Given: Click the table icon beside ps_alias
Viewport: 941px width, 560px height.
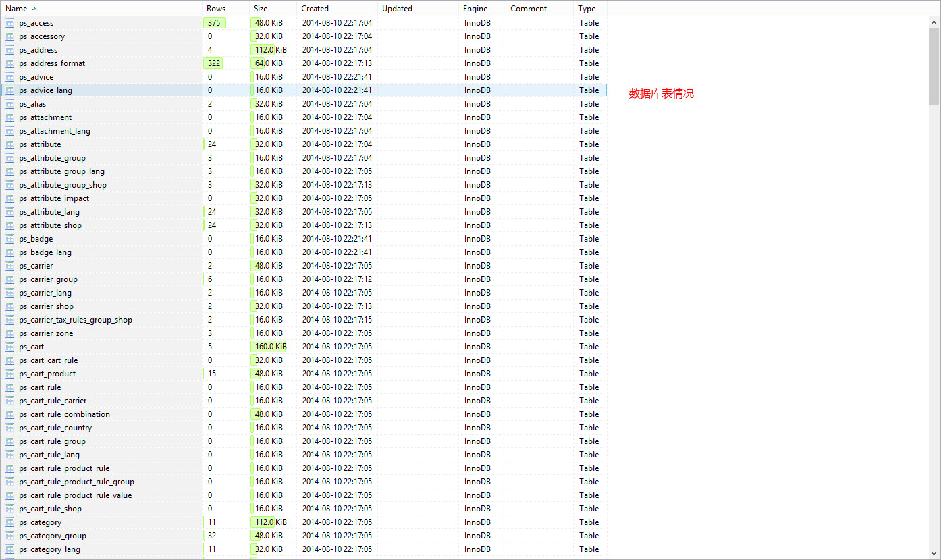Looking at the screenshot, I should pyautogui.click(x=9, y=104).
